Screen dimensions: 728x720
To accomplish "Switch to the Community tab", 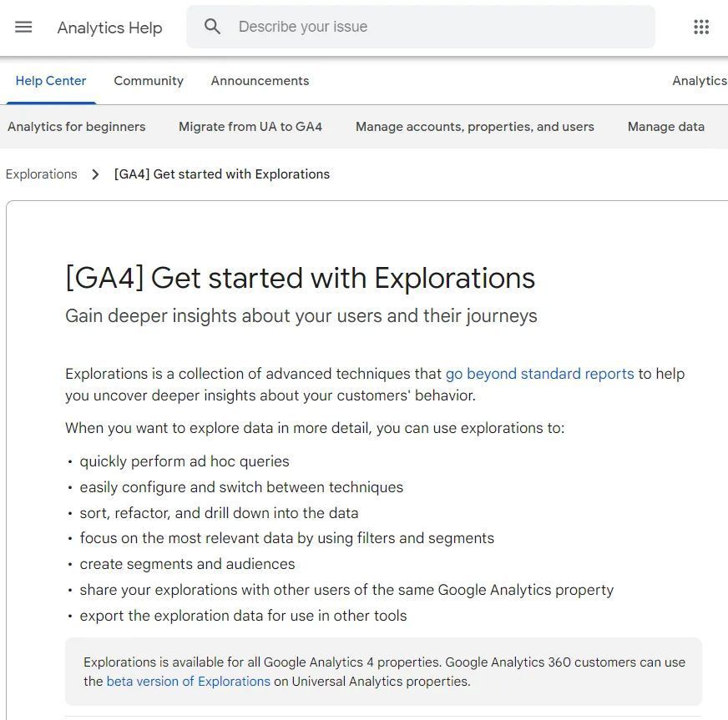I will (x=149, y=81).
